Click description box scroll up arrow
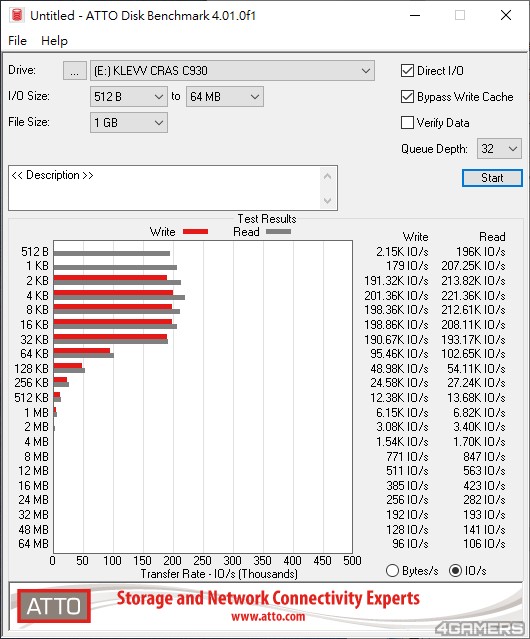The image size is (530, 639). coord(327,176)
